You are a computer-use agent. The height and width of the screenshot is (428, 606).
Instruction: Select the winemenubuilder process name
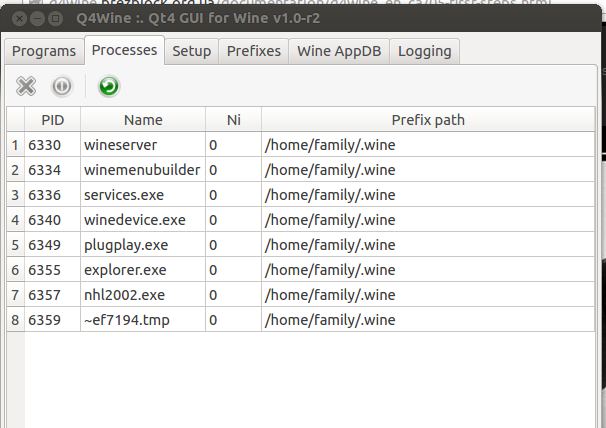(142, 170)
